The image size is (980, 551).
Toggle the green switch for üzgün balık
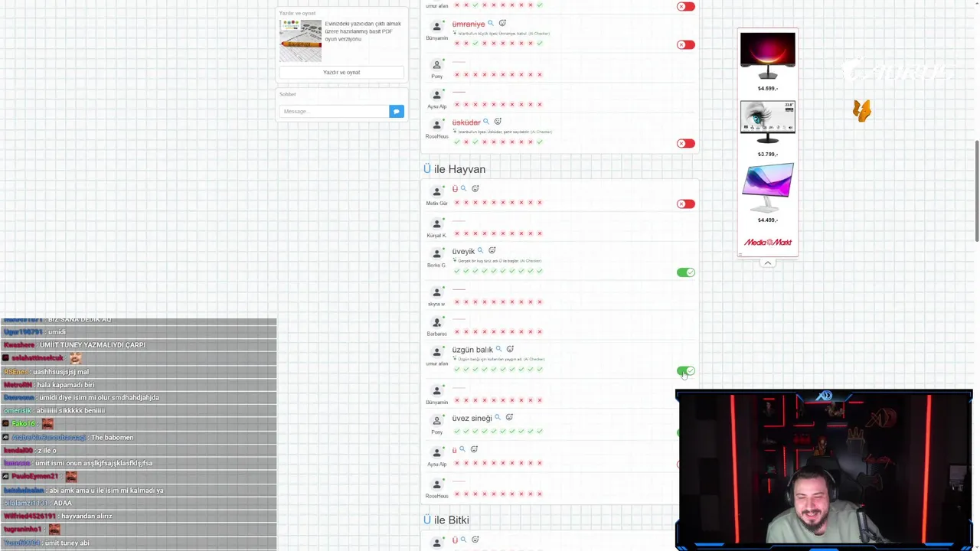tap(686, 370)
